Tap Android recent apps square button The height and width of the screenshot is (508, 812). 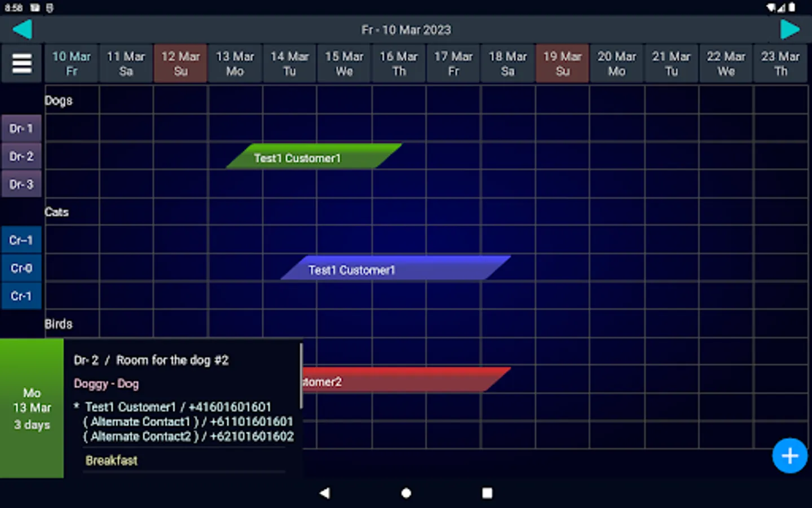click(x=487, y=493)
